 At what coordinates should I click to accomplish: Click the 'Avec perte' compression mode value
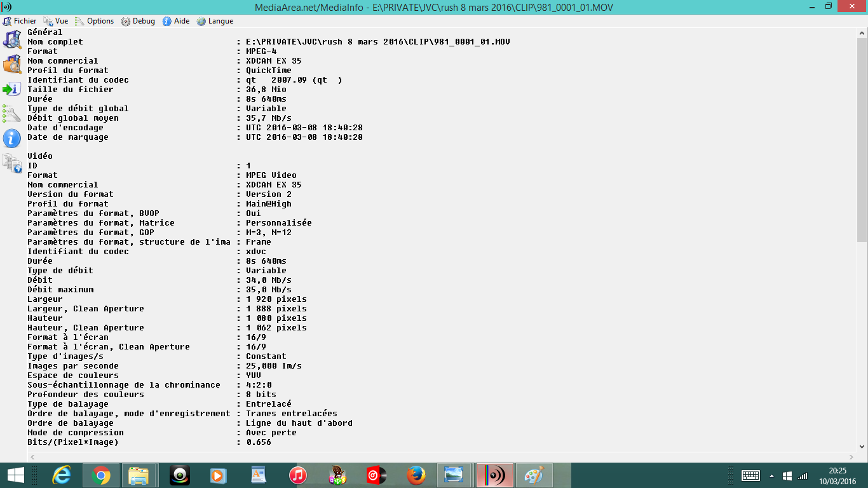coord(271,433)
